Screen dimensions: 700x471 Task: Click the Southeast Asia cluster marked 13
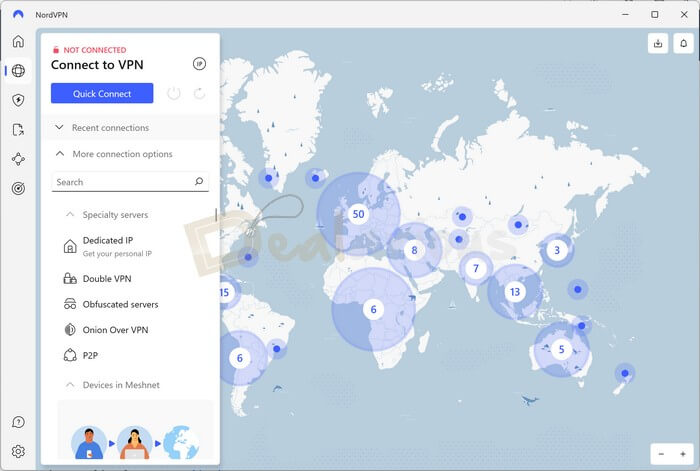coord(515,292)
